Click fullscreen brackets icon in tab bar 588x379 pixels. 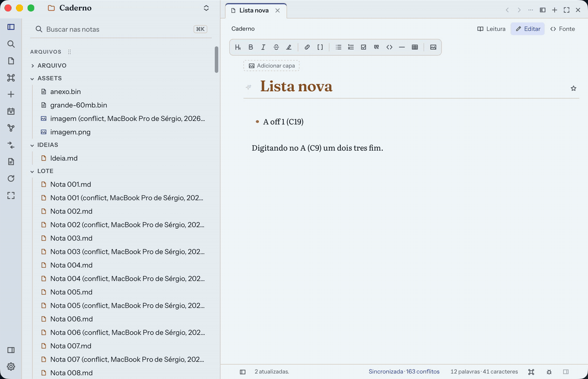[x=567, y=10]
